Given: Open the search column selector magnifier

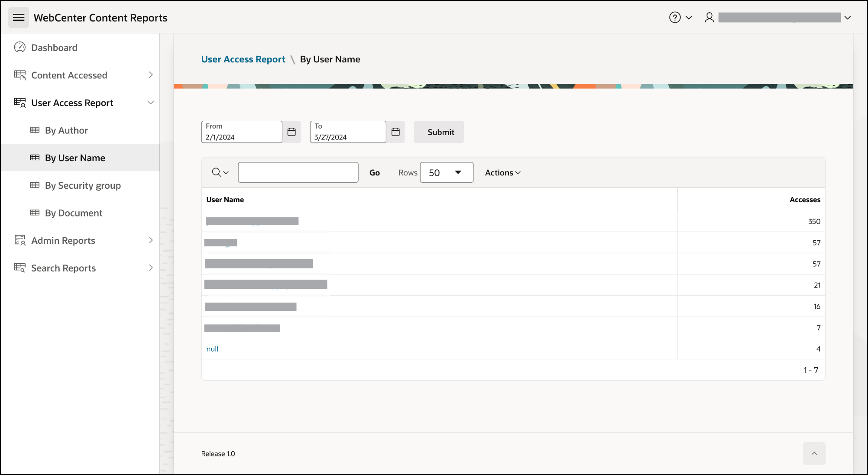Looking at the screenshot, I should click(220, 173).
